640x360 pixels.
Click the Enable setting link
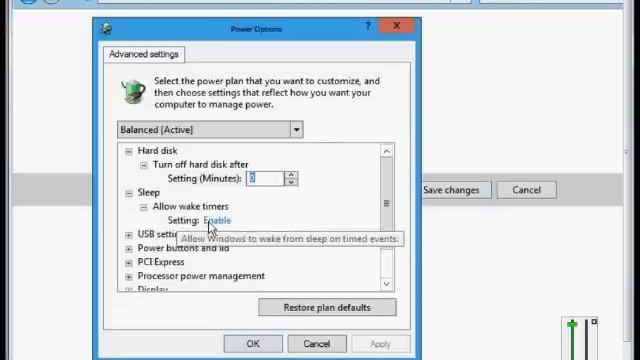(217, 220)
